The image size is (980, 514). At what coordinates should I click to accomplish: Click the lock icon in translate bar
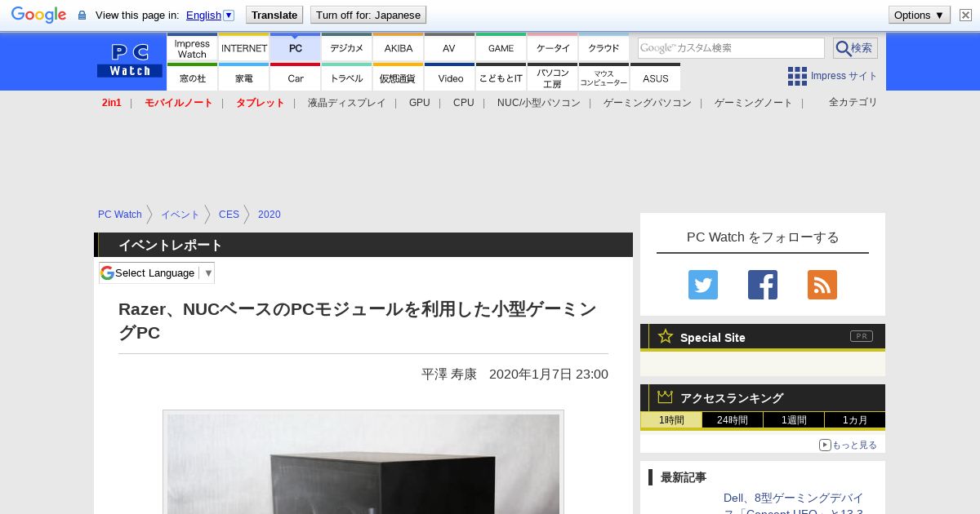click(x=82, y=16)
